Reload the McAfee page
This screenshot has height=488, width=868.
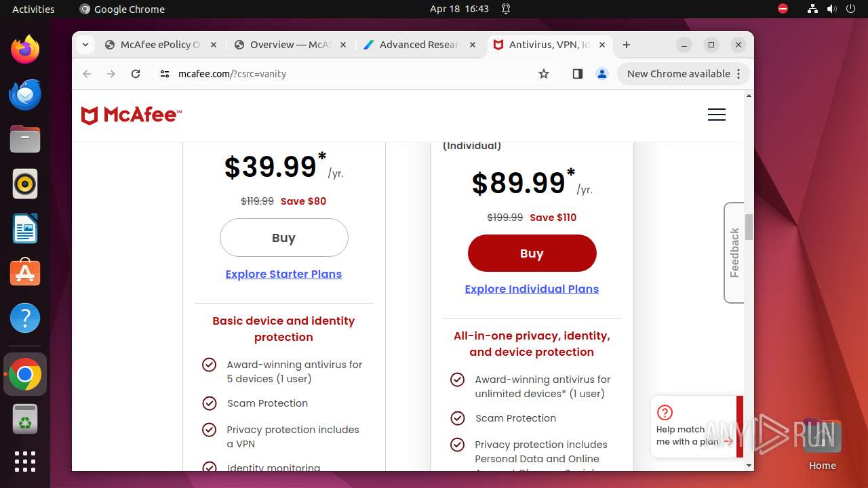coord(136,74)
